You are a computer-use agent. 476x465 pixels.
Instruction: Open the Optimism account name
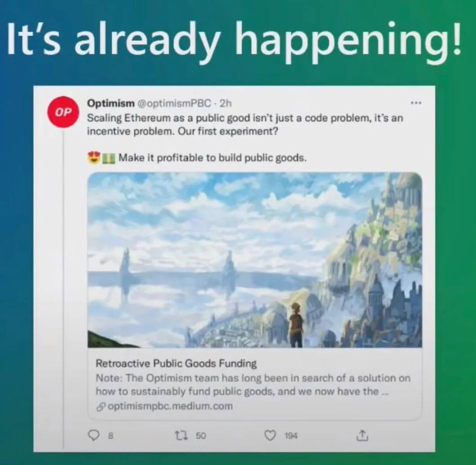pos(110,103)
